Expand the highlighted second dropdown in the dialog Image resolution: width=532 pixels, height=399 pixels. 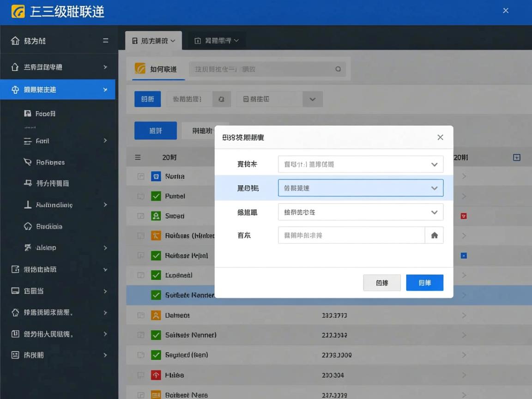coord(361,188)
